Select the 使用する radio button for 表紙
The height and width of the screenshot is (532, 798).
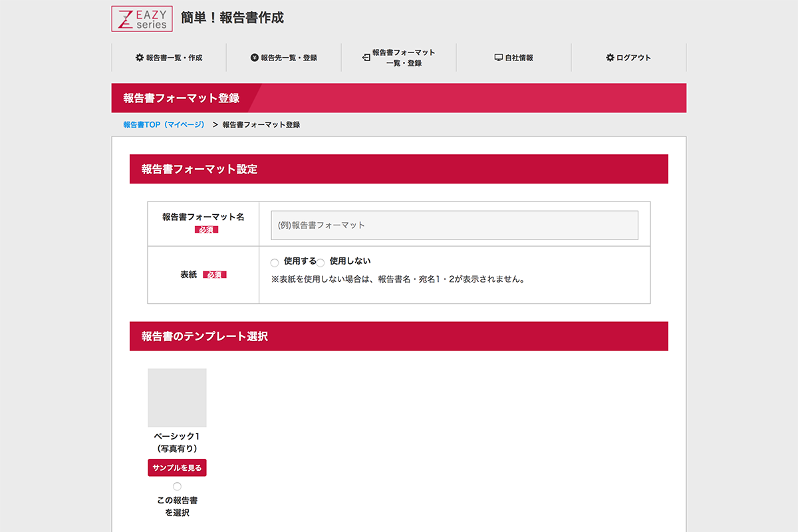[275, 263]
